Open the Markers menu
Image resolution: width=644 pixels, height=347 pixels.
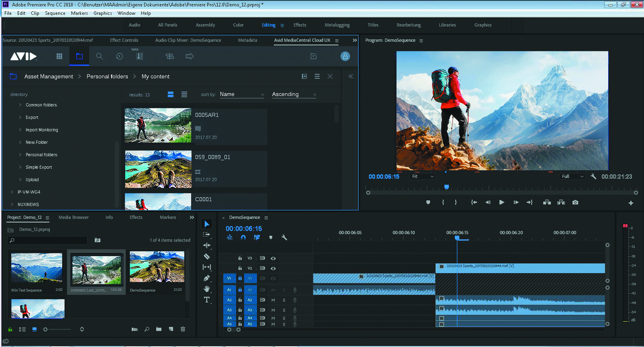pyautogui.click(x=79, y=13)
